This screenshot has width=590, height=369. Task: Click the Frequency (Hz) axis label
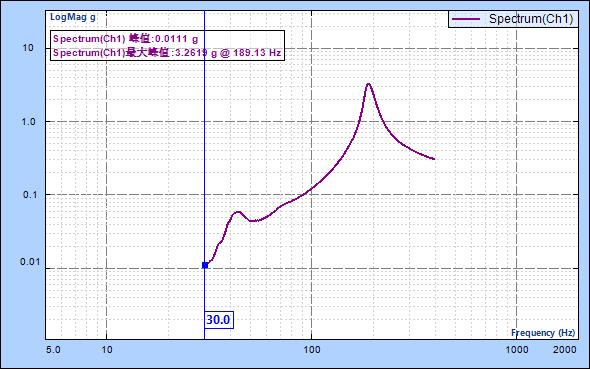(x=543, y=333)
